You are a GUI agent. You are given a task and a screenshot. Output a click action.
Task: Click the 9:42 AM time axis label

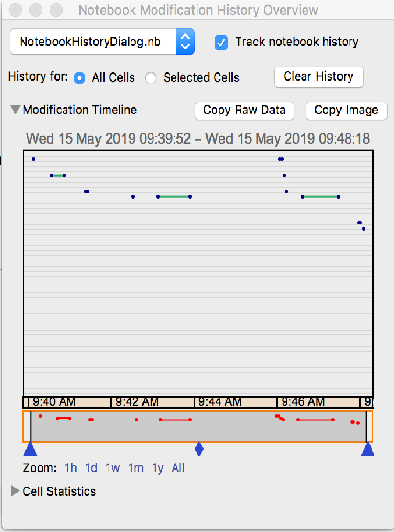tap(137, 402)
